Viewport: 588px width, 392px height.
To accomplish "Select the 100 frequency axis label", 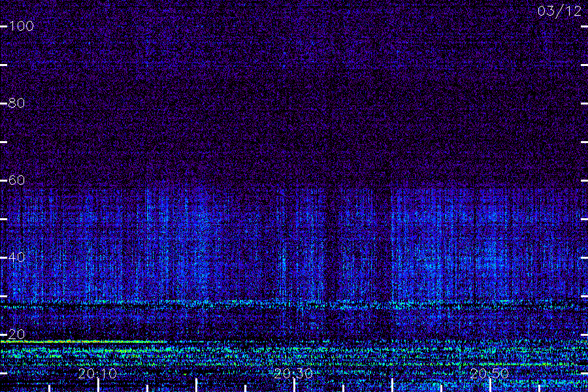I will point(21,26).
